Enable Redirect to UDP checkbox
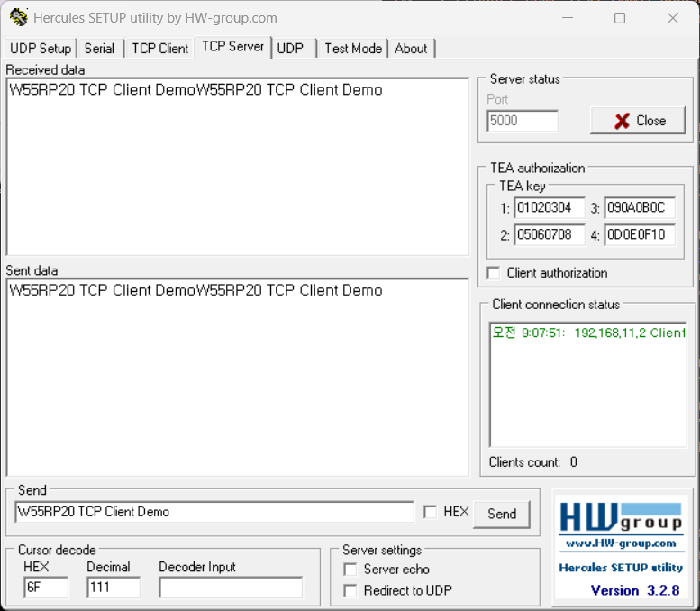700x611 pixels. coord(350,591)
